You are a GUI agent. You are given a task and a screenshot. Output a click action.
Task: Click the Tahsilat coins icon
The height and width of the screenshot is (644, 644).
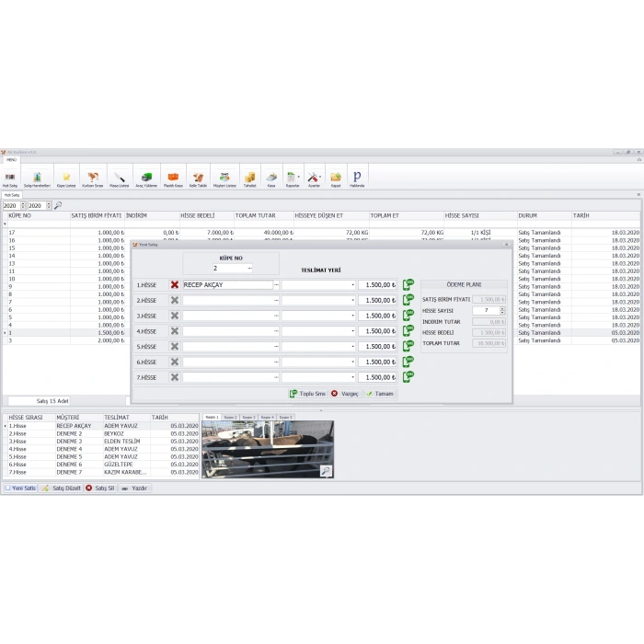click(x=249, y=177)
